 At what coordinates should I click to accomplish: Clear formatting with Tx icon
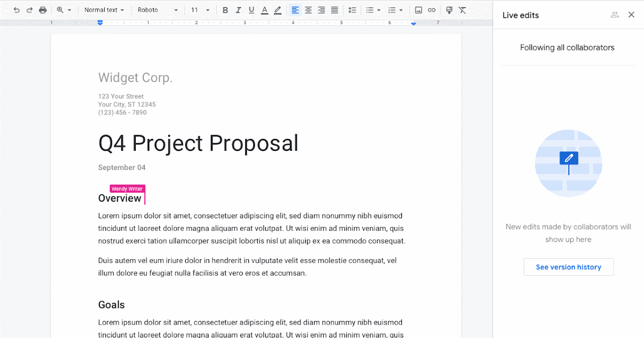pyautogui.click(x=463, y=10)
